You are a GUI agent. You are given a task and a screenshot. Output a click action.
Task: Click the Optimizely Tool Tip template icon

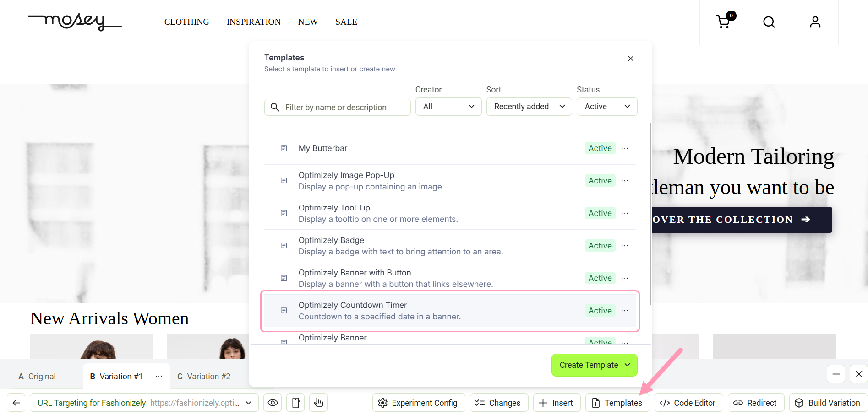284,213
